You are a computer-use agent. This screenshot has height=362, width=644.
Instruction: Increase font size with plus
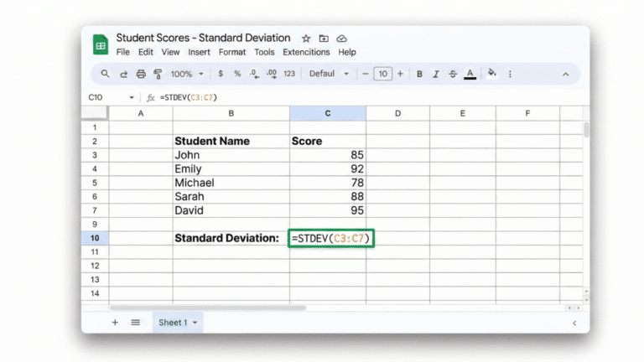point(400,74)
